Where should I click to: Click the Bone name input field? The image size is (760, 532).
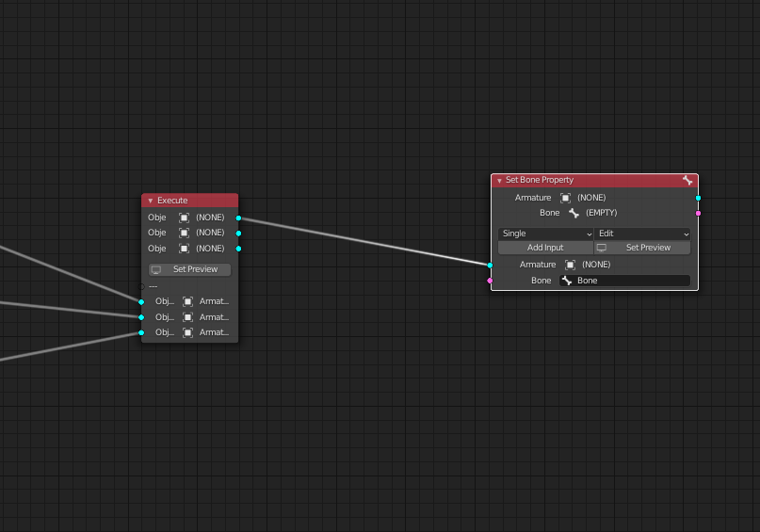click(x=624, y=281)
